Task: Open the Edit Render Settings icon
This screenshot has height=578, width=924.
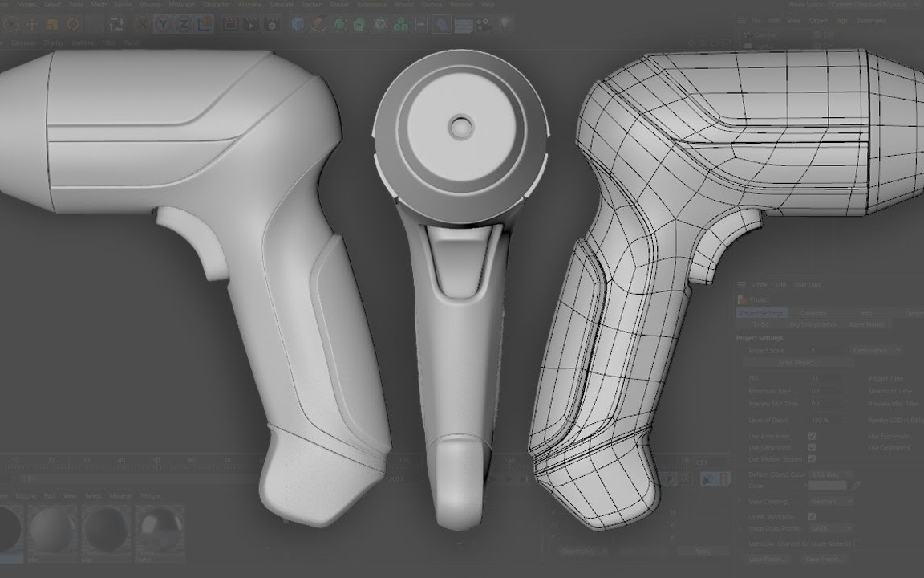Action: [x=272, y=24]
